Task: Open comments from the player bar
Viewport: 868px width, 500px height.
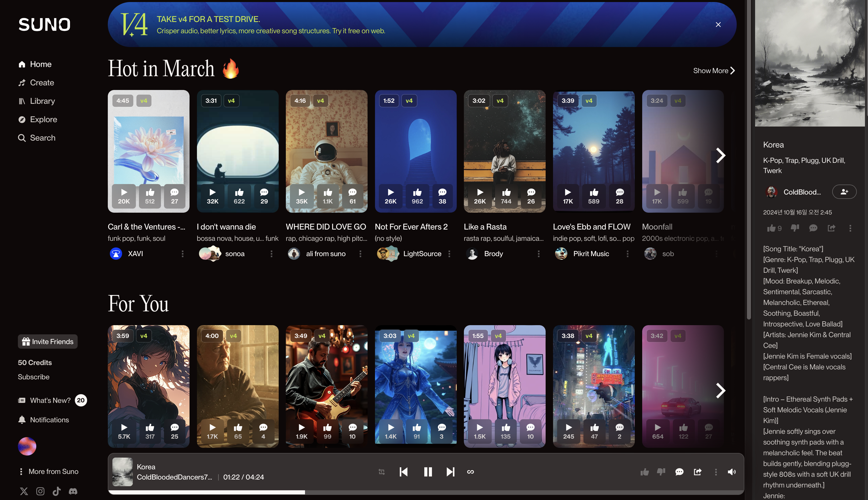Action: pos(679,472)
